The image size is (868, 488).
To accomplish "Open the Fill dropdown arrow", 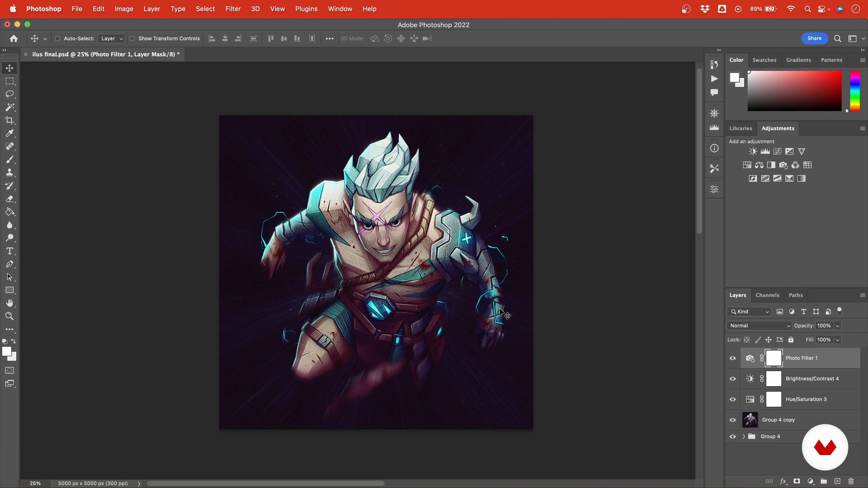I will coord(837,340).
